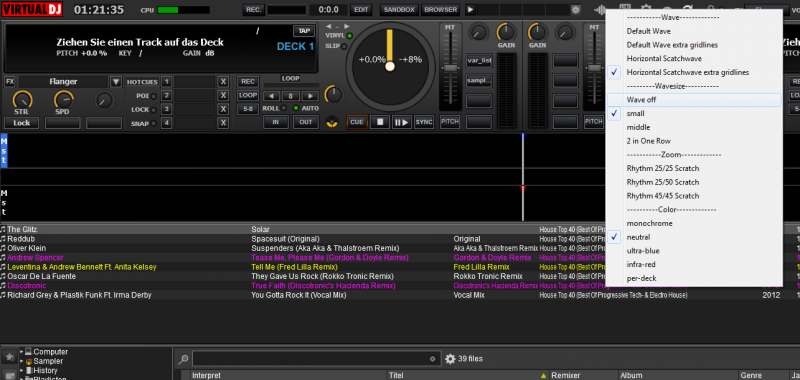Click the TAP tempo button
Image resolution: width=800 pixels, height=380 pixels.
[x=304, y=31]
